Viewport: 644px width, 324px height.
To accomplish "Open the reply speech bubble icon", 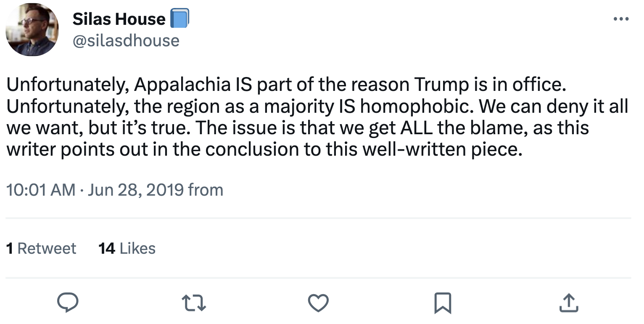I will 67,303.
